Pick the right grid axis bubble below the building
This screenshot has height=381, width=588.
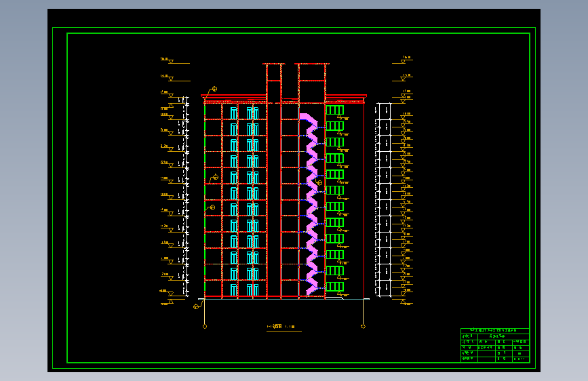pos(363,327)
